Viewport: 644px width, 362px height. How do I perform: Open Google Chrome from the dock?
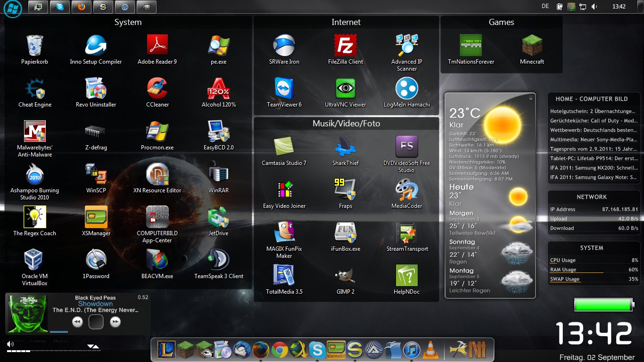(x=280, y=350)
